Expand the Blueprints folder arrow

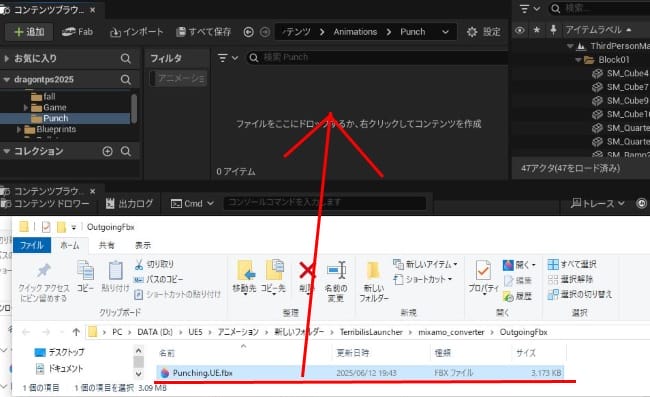coord(19,130)
